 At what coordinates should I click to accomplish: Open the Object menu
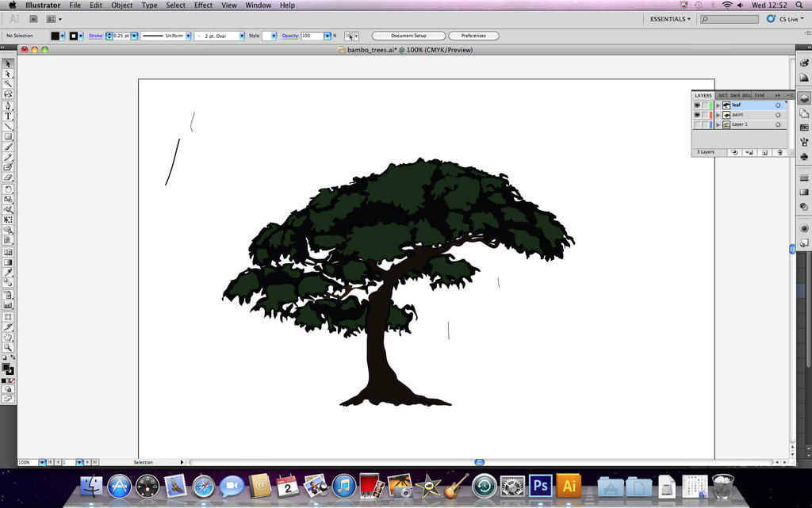click(x=121, y=6)
